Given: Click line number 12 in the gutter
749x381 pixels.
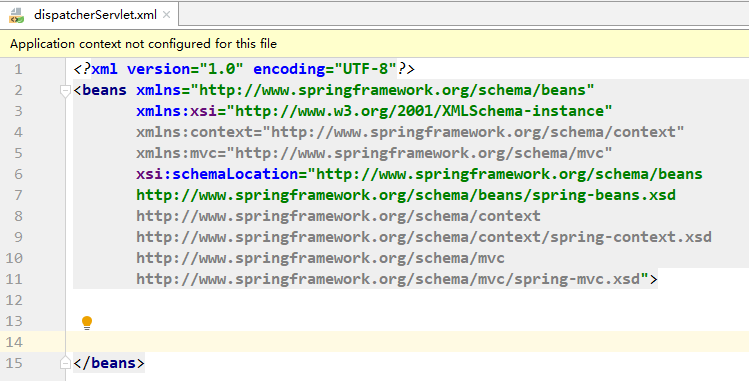Looking at the screenshot, I should (x=14, y=300).
